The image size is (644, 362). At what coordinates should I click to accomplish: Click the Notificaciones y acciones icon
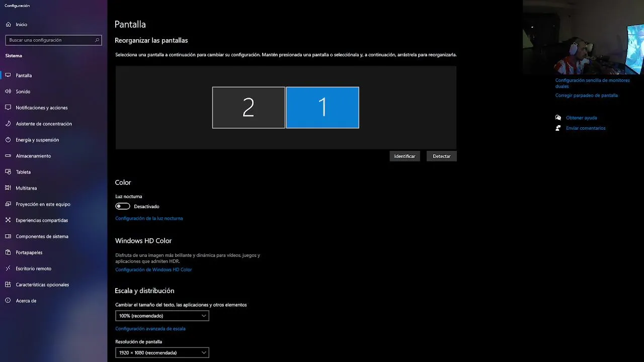(x=8, y=108)
